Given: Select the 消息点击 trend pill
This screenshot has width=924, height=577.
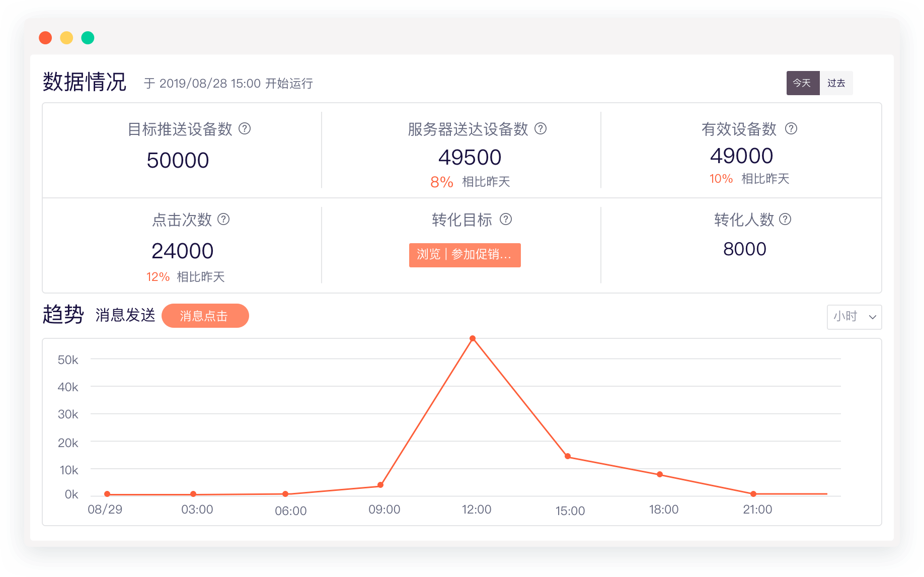Looking at the screenshot, I should click(205, 316).
